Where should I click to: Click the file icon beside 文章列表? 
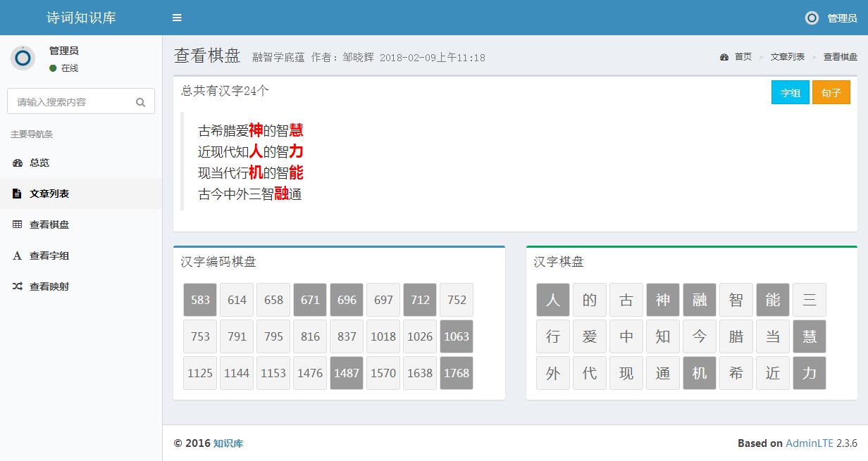coord(18,194)
